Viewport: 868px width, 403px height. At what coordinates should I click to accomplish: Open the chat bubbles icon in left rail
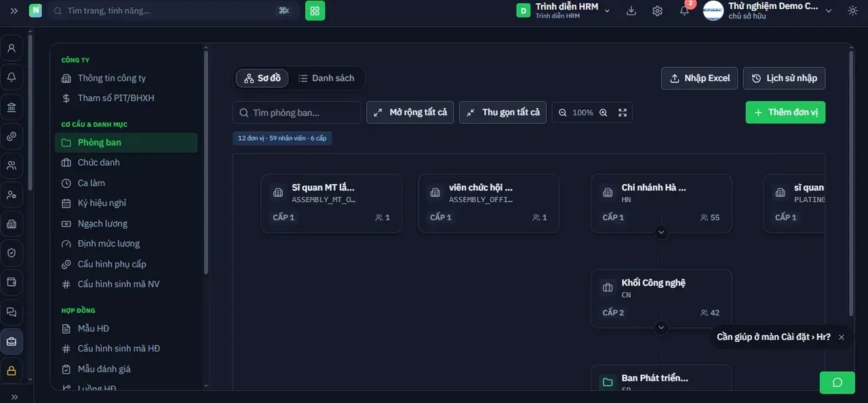tap(12, 312)
